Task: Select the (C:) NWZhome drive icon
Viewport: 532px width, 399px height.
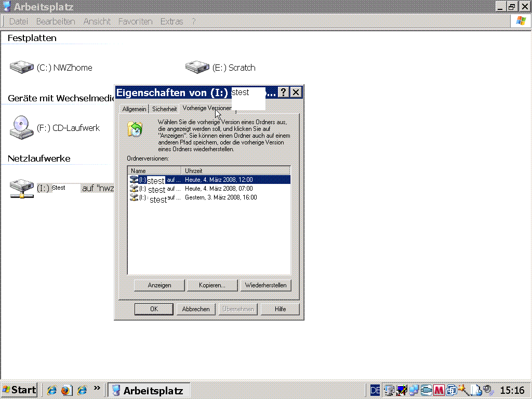Action: [21, 68]
